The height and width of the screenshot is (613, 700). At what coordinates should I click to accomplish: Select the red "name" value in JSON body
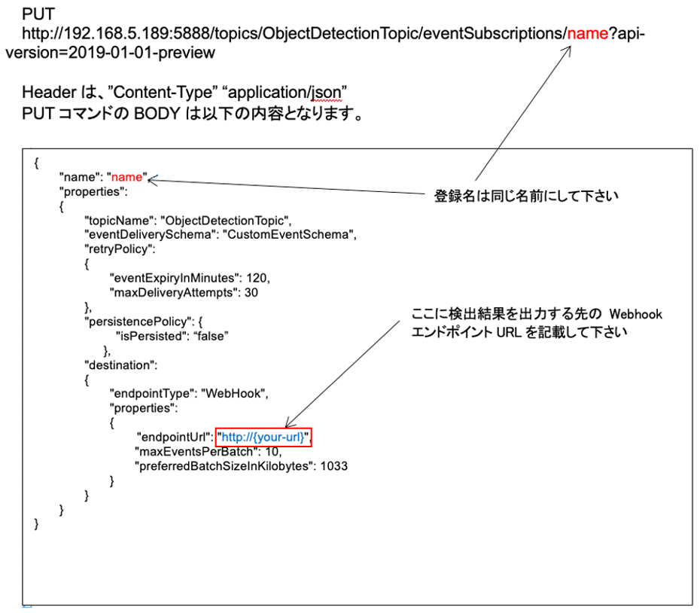click(x=126, y=177)
